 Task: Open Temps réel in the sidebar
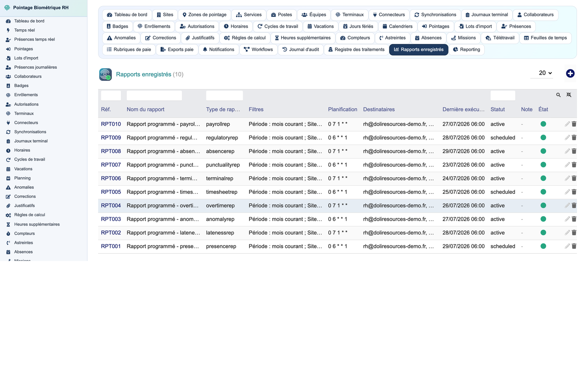[24, 30]
